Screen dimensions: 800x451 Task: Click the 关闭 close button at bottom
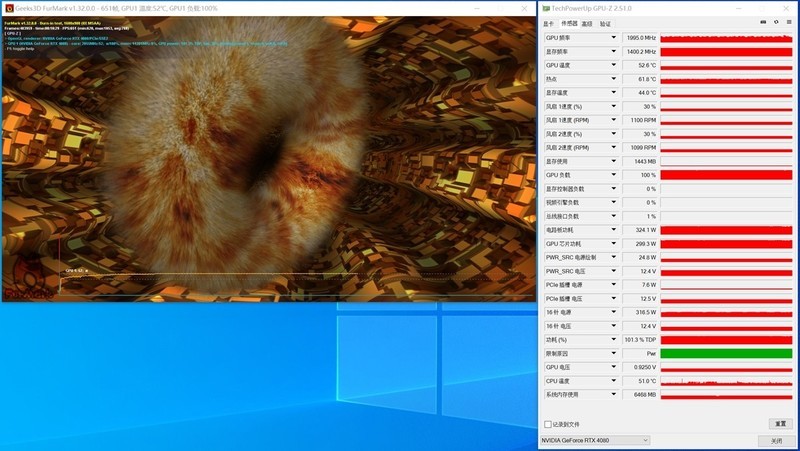tap(776, 440)
